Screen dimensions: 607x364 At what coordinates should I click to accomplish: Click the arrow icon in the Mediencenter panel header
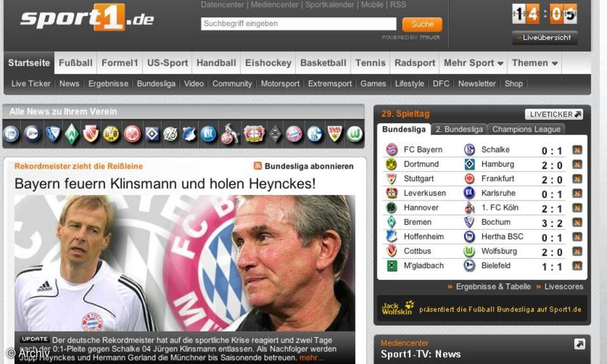(580, 344)
